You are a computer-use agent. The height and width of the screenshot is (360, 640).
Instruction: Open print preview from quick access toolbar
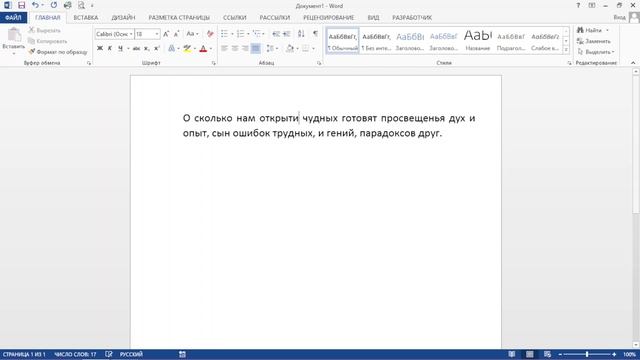coord(81,5)
